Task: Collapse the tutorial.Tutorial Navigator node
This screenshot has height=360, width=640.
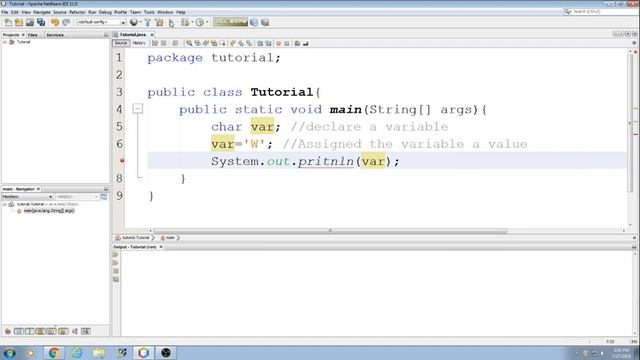Action: [x=5, y=204]
